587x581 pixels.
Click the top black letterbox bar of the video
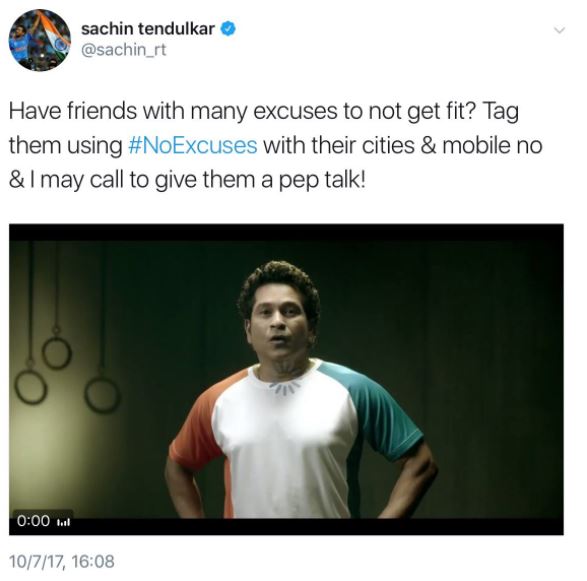[286, 232]
